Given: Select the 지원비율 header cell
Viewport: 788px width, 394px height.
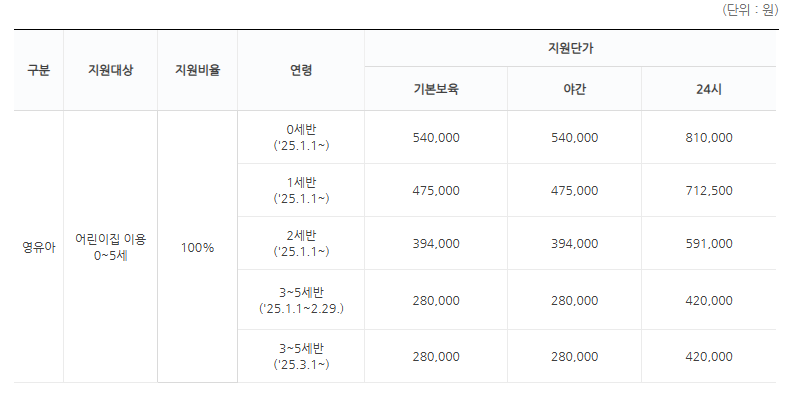Looking at the screenshot, I should tap(198, 70).
